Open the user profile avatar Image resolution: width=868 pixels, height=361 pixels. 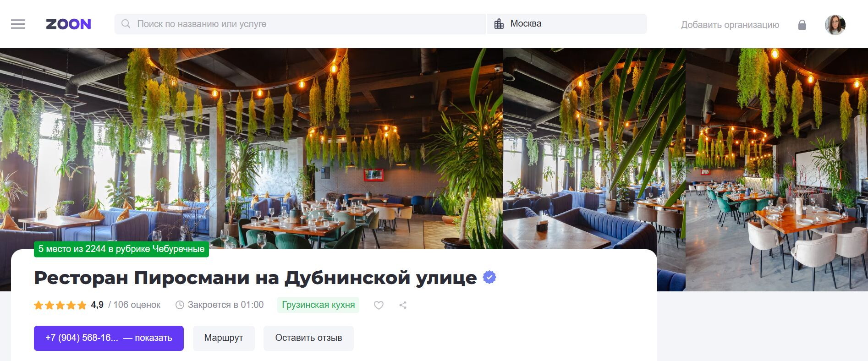pyautogui.click(x=835, y=25)
